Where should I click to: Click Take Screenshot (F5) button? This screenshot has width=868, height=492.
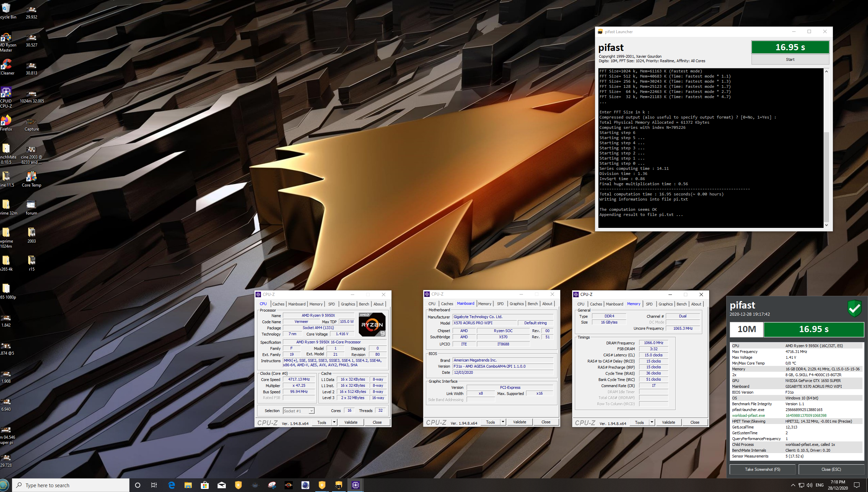click(x=762, y=469)
